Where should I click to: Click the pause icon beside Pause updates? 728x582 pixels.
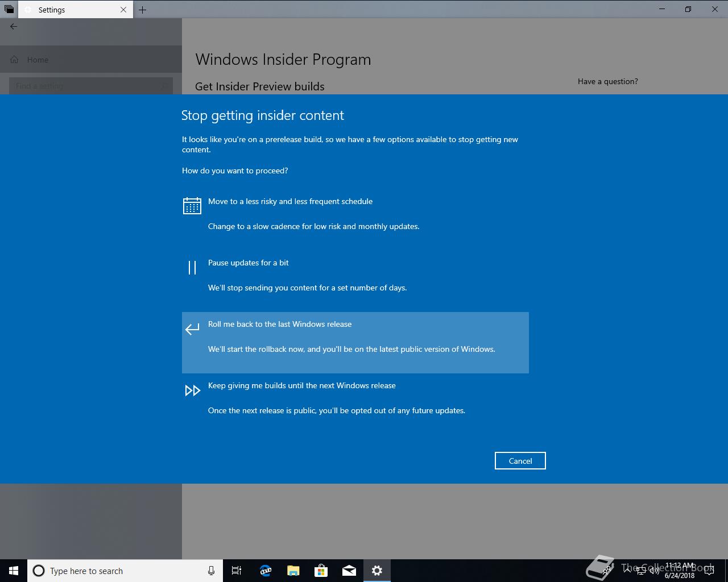tap(192, 267)
